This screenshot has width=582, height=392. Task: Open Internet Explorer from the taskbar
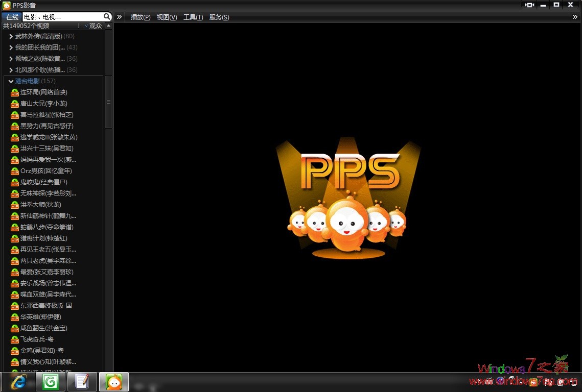[19, 382]
